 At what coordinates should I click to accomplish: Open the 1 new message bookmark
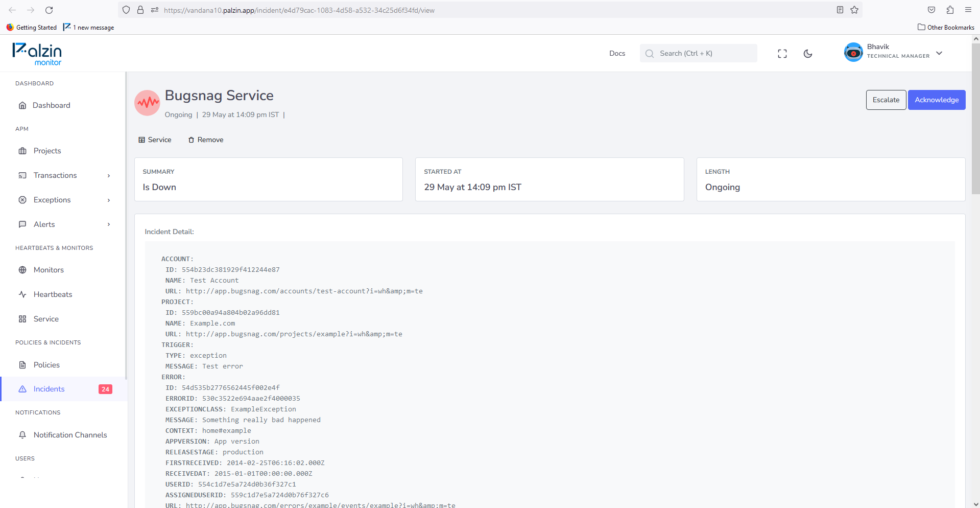click(x=88, y=27)
